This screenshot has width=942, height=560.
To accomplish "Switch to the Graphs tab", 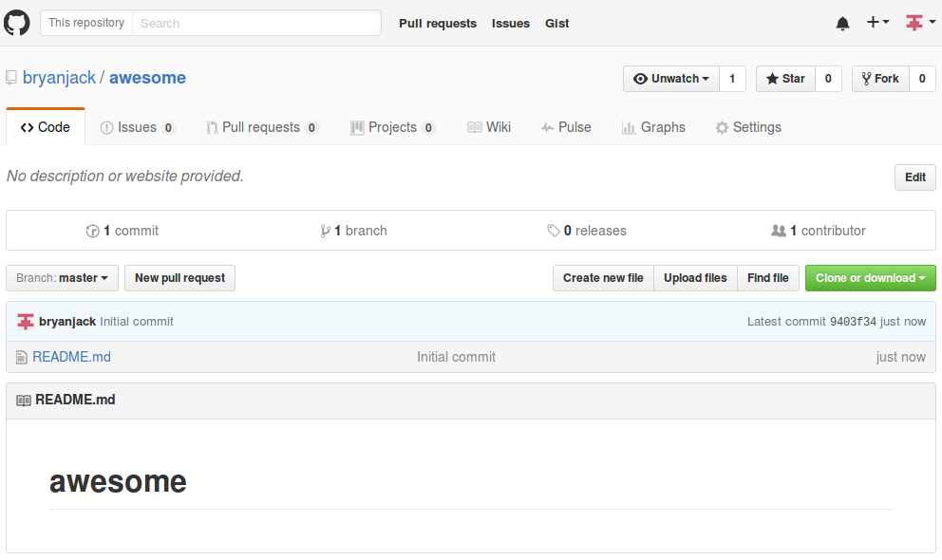I will click(653, 127).
